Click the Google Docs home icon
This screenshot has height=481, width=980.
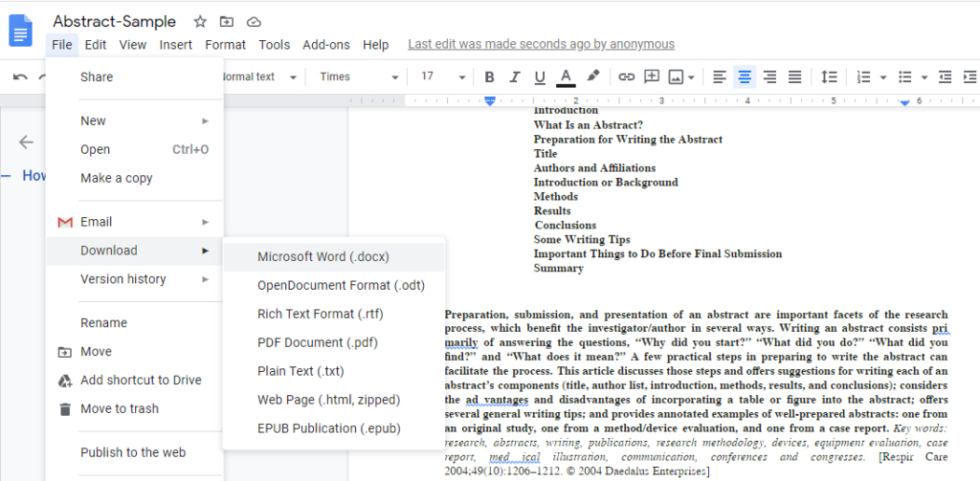click(x=21, y=31)
